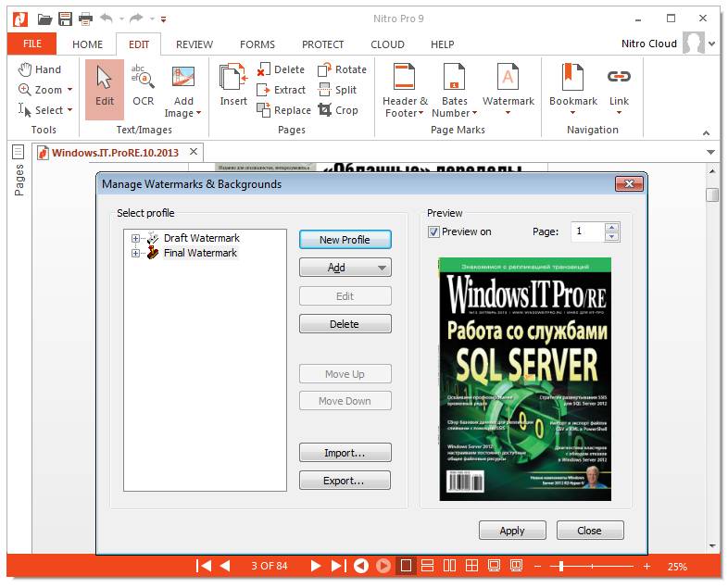728x588 pixels.
Task: Open the Bates Number dropdown
Action: [x=474, y=113]
